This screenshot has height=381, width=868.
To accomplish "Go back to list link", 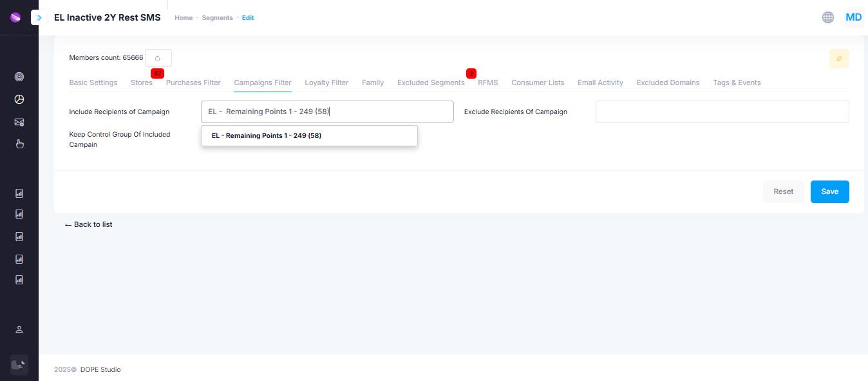I will pyautogui.click(x=89, y=224).
